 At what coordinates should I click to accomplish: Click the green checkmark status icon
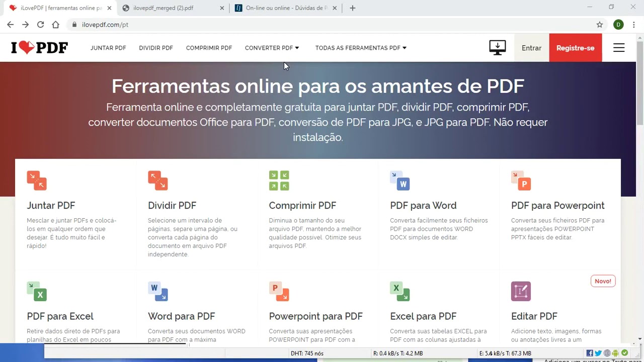[x=624, y=353]
